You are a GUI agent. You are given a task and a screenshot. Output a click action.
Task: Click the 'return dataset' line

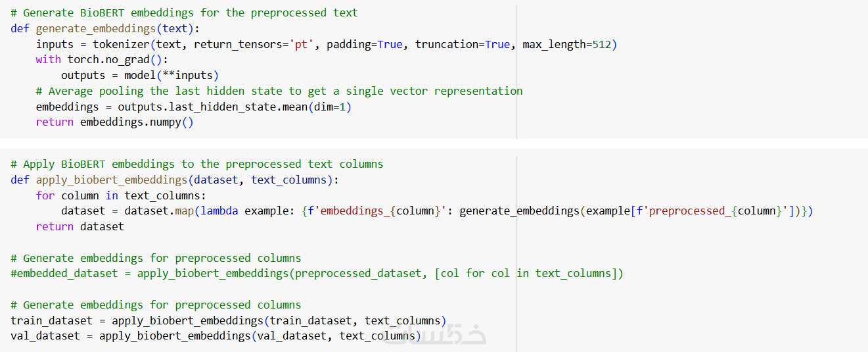click(x=80, y=226)
